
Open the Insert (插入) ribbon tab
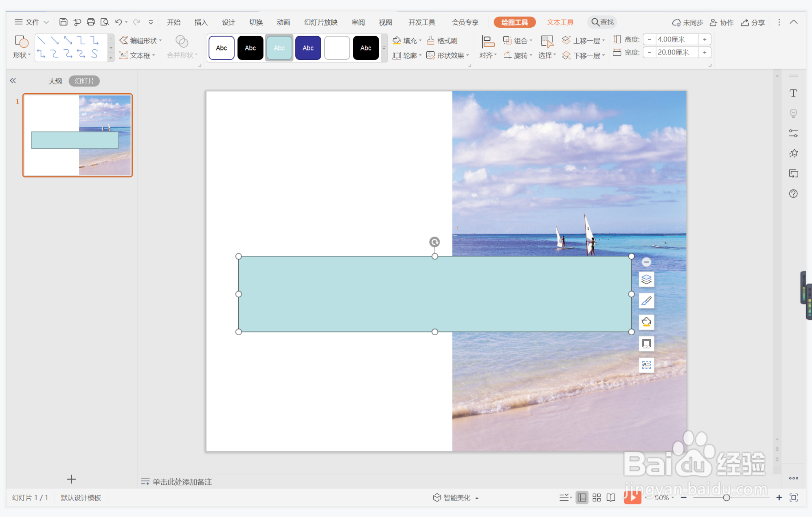tap(201, 22)
